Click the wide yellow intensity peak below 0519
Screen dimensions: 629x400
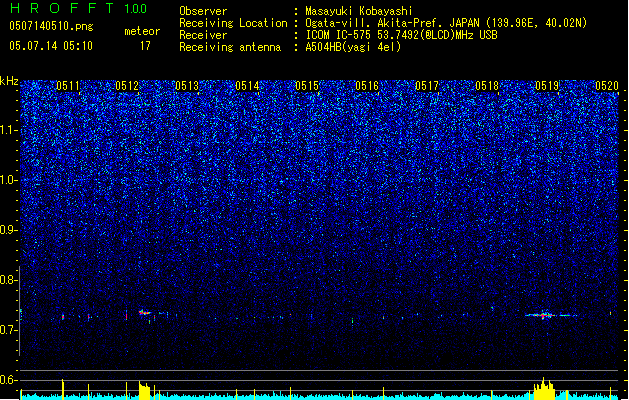544,389
